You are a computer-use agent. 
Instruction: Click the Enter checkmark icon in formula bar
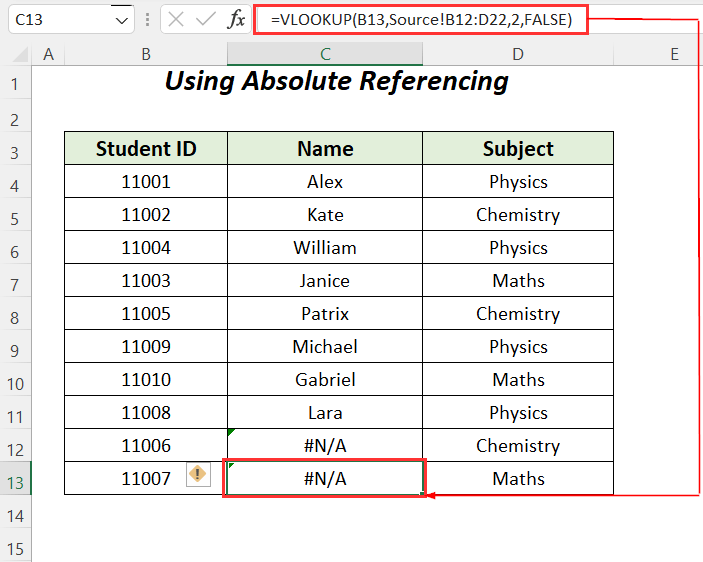coord(206,19)
